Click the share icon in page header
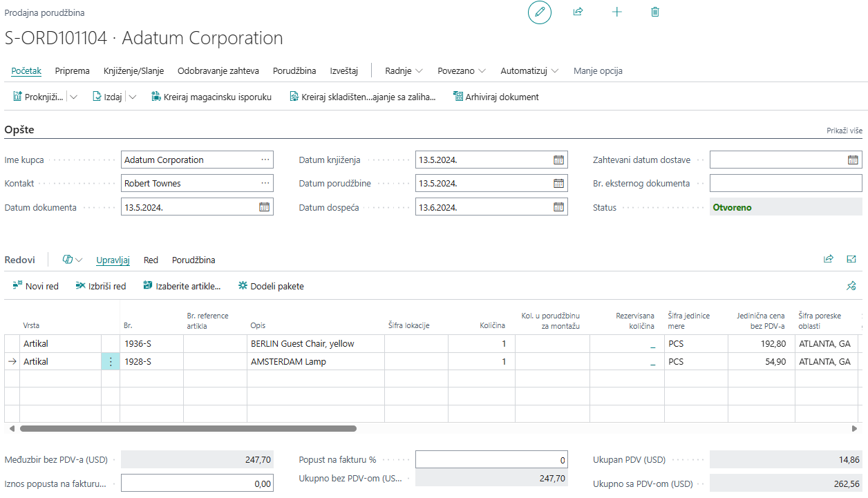The image size is (868, 498). point(578,12)
